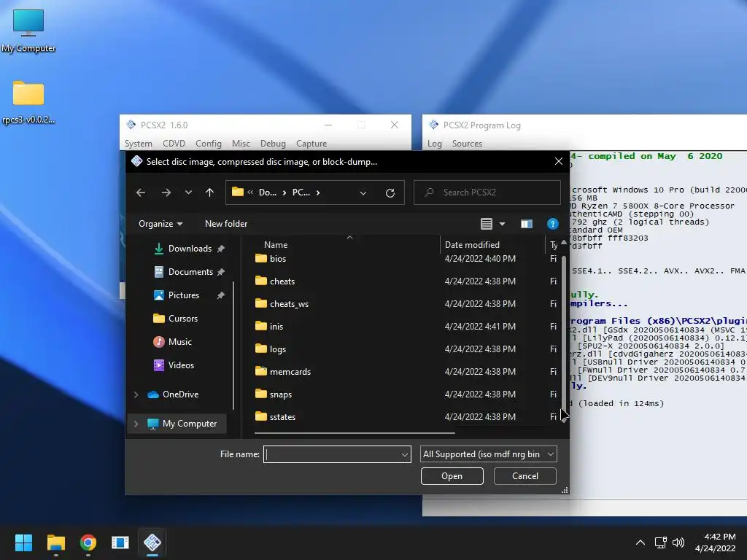Open the network tray icon
747x560 pixels.
coord(660,542)
